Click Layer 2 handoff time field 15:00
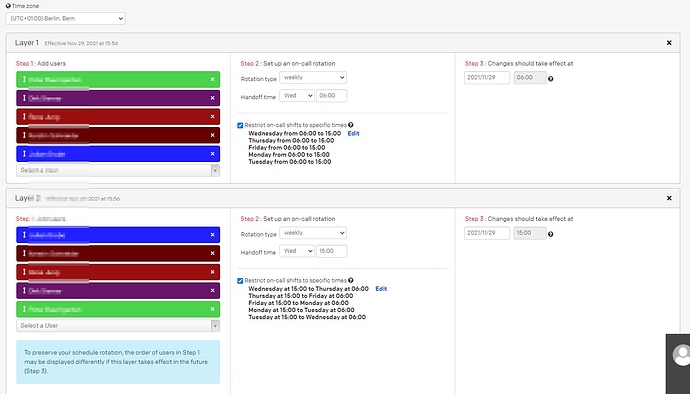 point(331,251)
